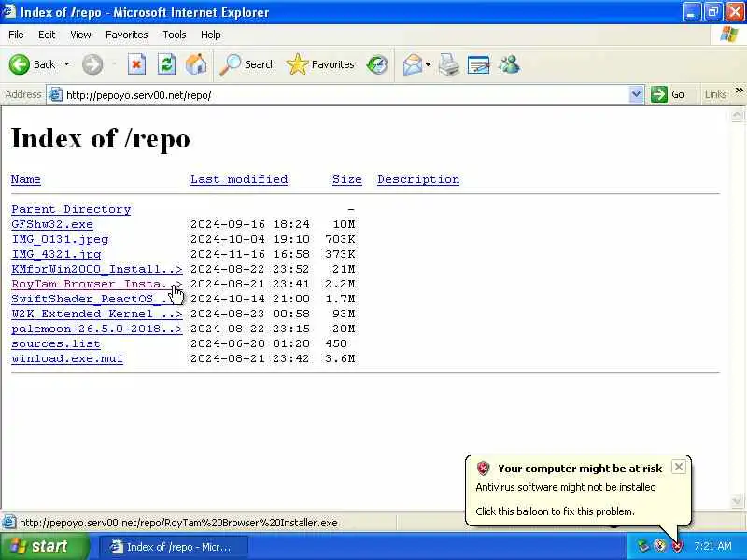This screenshot has height=560, width=747.
Task: Open the Messenger people icon
Action: [509, 64]
